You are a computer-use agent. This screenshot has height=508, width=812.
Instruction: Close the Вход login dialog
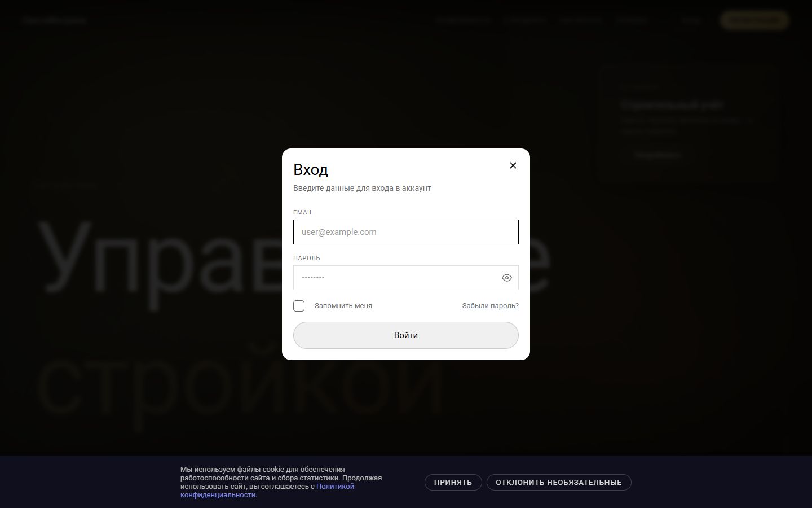click(x=513, y=165)
